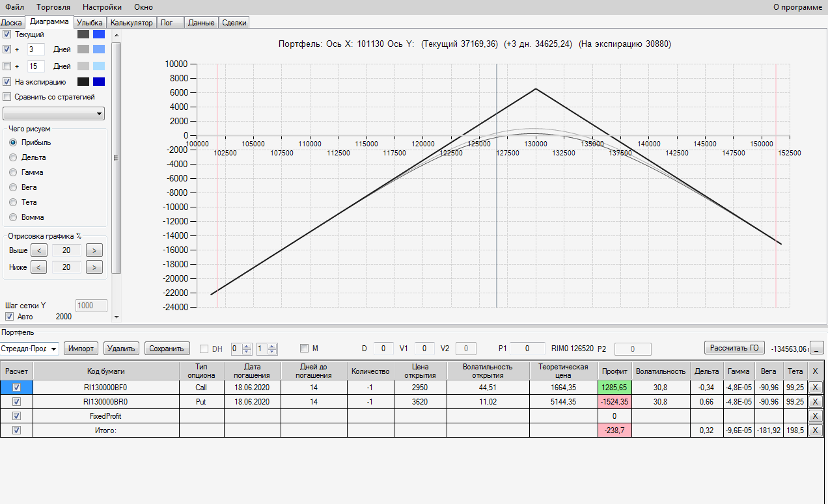Image resolution: width=828 pixels, height=504 pixels.
Task: Select the Вега radio button
Action: point(13,187)
